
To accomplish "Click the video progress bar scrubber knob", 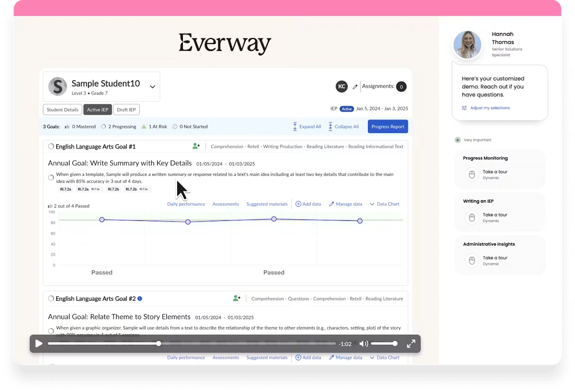I will point(159,344).
